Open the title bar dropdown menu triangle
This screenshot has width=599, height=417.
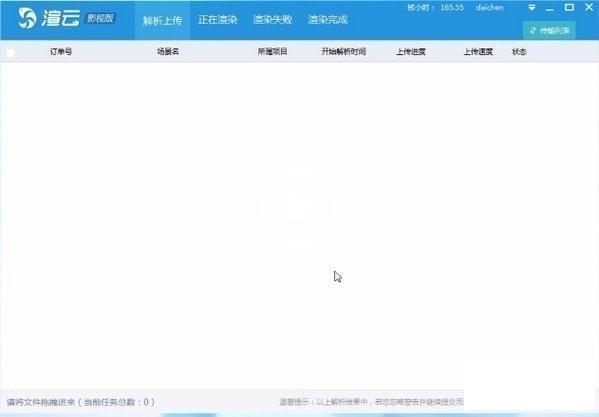tap(532, 8)
